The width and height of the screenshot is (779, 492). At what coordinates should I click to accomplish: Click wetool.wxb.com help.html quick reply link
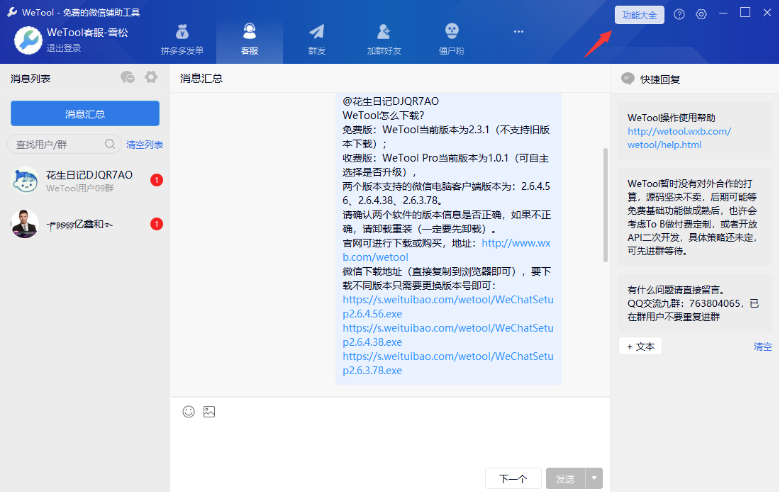point(679,138)
